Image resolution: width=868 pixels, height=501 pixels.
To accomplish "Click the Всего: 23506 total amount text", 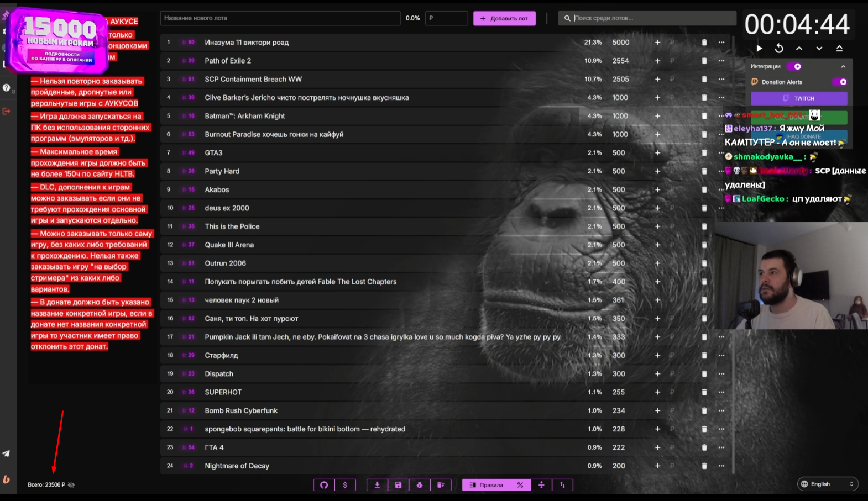I will click(46, 485).
